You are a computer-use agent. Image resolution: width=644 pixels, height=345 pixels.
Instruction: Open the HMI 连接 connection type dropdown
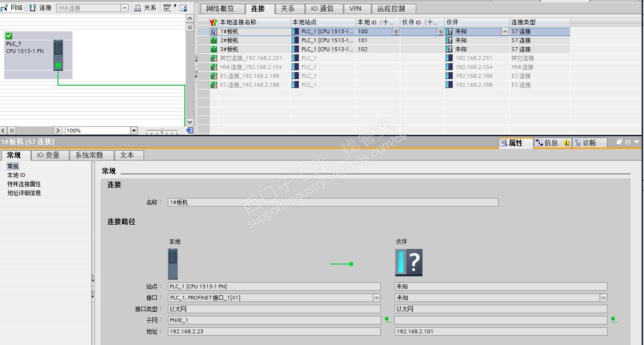124,8
